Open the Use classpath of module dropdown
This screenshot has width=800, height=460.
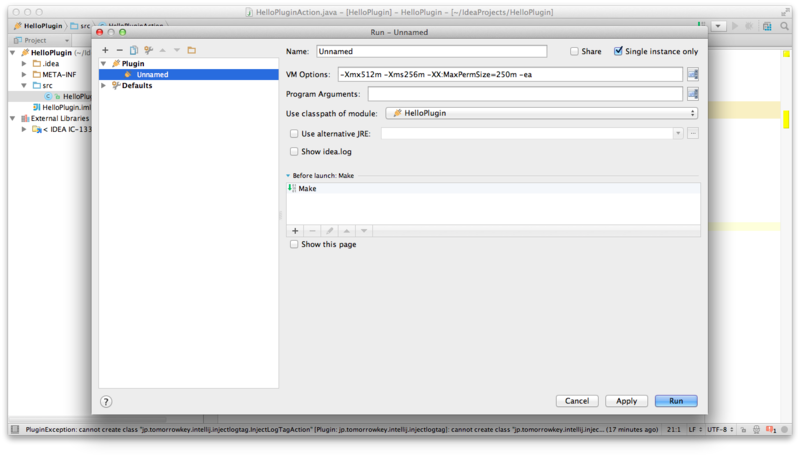click(542, 113)
